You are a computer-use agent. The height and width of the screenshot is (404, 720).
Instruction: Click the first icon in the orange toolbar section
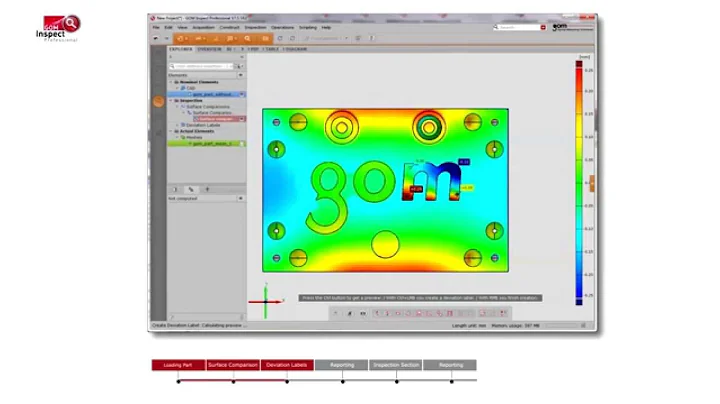pyautogui.click(x=180, y=39)
